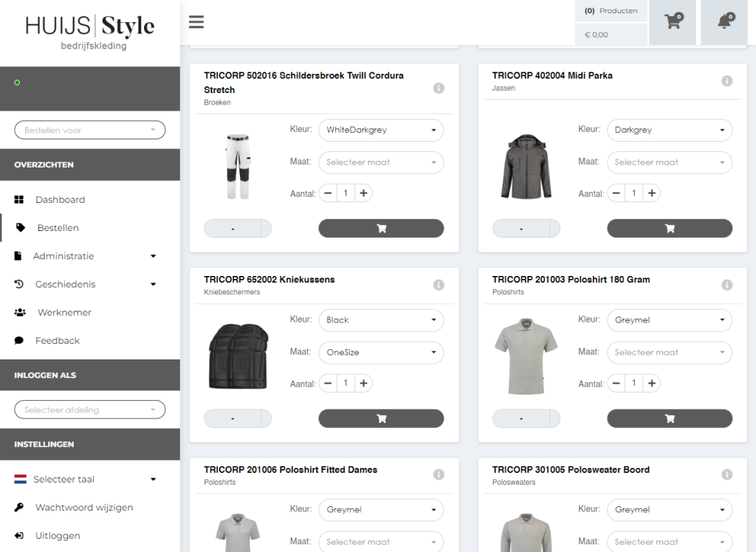Click the Schildersbroek trousers product image

[238, 166]
